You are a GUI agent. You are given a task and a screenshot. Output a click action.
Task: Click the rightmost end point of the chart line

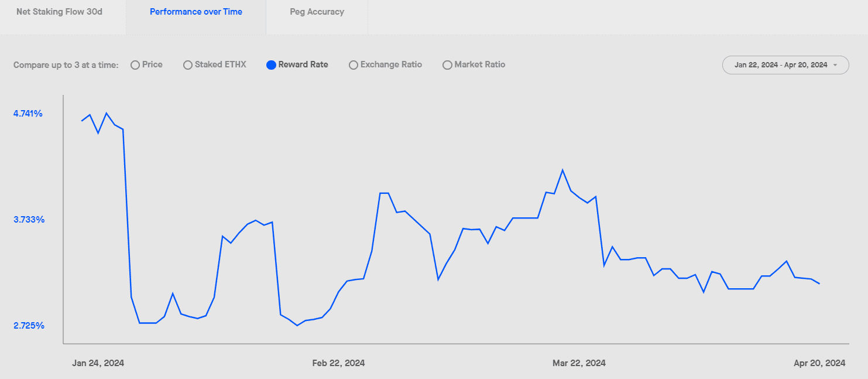click(819, 284)
